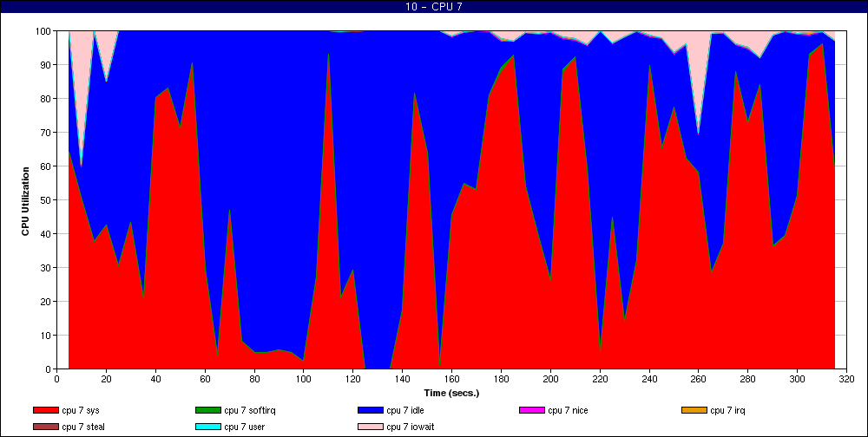The width and height of the screenshot is (868, 437).
Task: Select the 'cpu 7 iowait' legend label
Action: [411, 427]
